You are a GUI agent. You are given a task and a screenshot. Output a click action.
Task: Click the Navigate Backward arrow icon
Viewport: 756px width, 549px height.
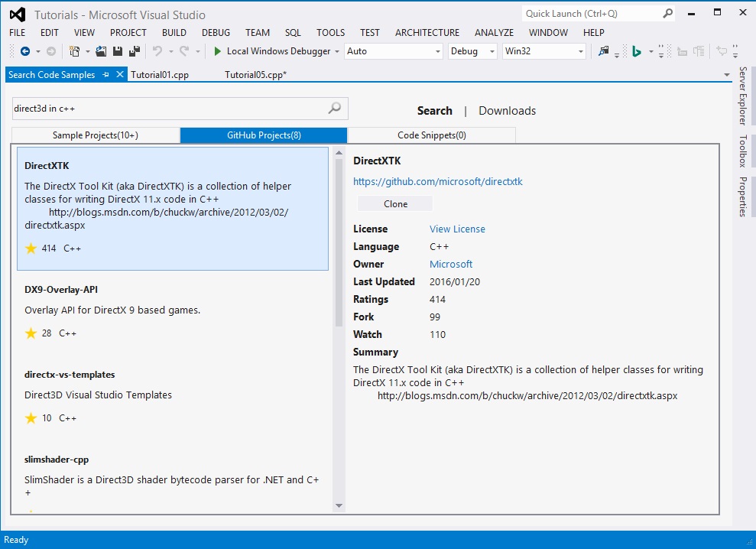(x=24, y=51)
